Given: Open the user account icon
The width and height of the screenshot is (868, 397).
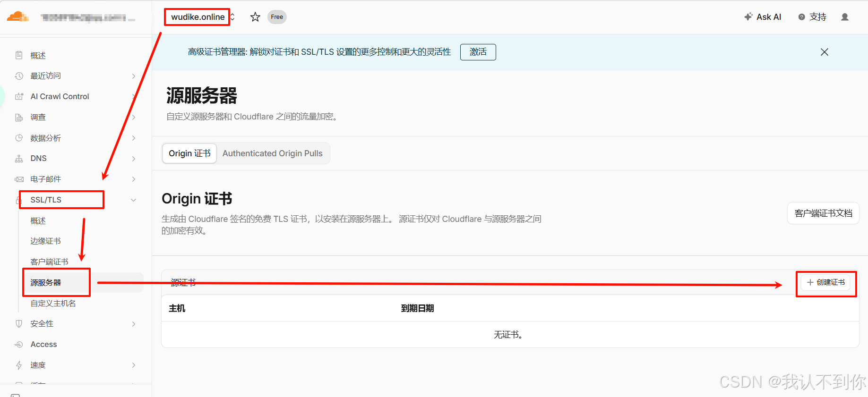Looking at the screenshot, I should 845,17.
